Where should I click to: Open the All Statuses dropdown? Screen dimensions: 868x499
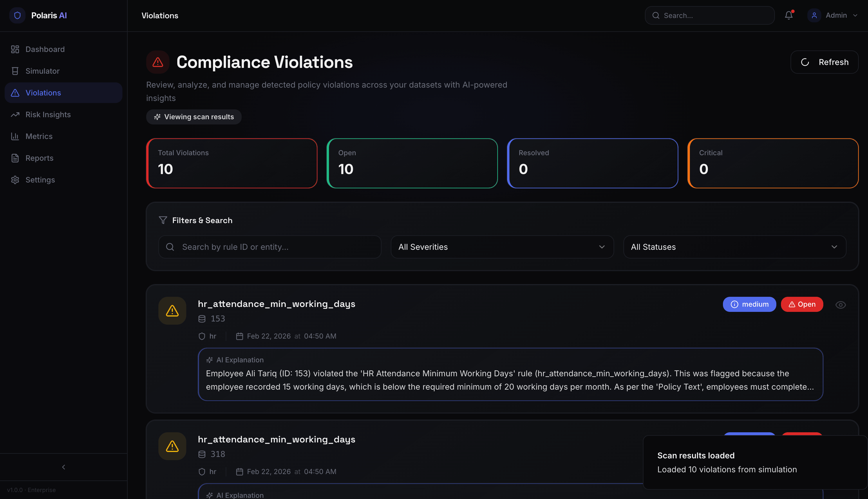(x=735, y=247)
